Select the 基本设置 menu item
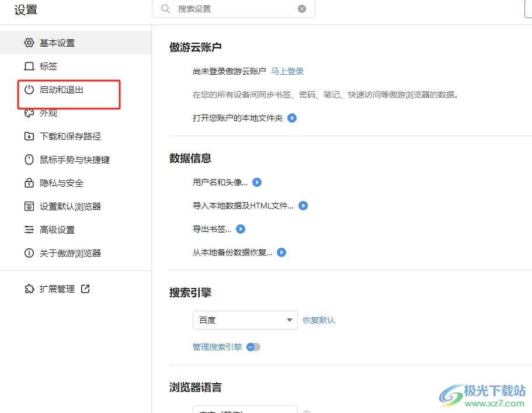Viewport: 532px width, 413px height. (76, 43)
